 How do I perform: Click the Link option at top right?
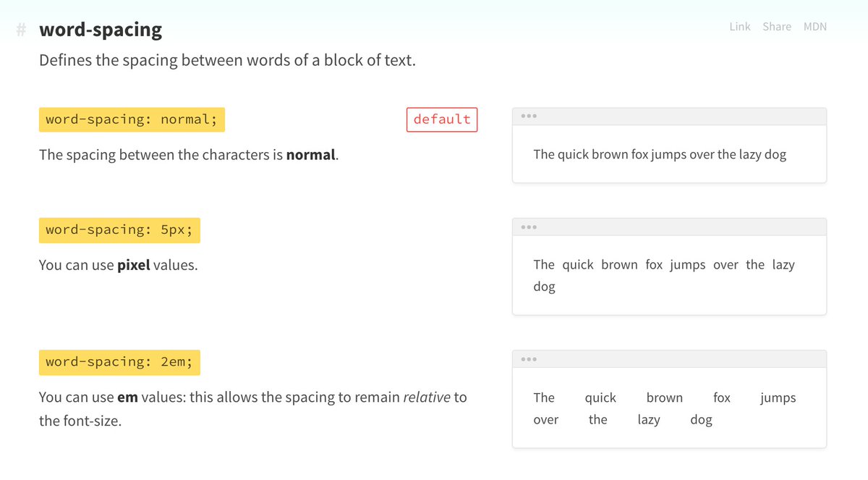(740, 27)
